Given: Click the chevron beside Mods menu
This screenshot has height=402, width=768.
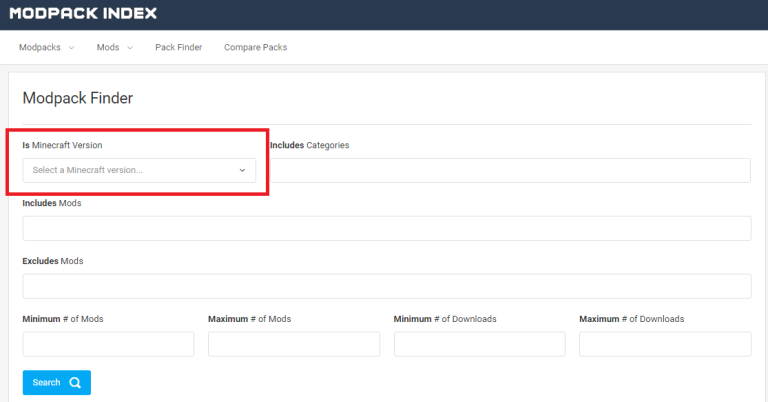Looking at the screenshot, I should click(130, 47).
